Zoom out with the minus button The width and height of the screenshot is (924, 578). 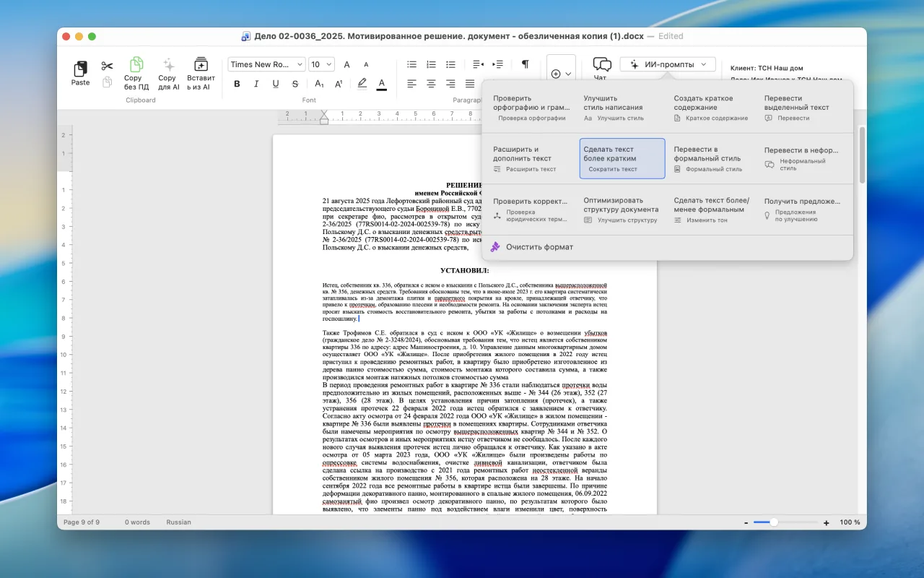coord(746,522)
